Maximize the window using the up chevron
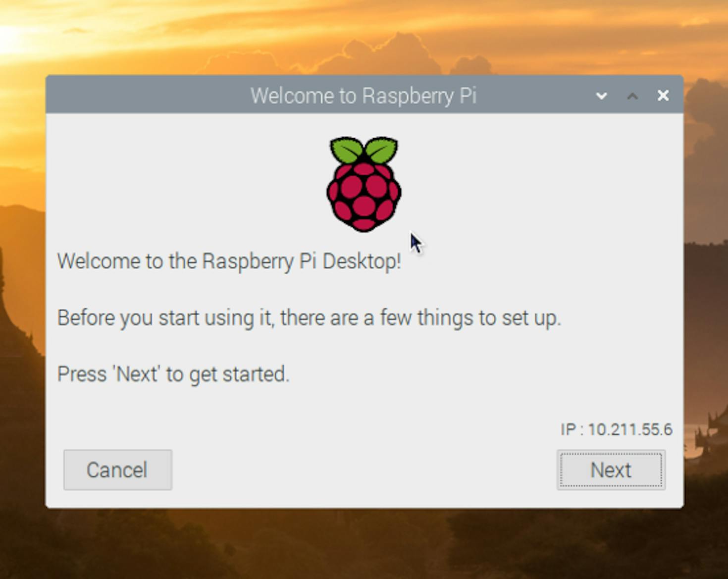This screenshot has width=728, height=579. [632, 96]
